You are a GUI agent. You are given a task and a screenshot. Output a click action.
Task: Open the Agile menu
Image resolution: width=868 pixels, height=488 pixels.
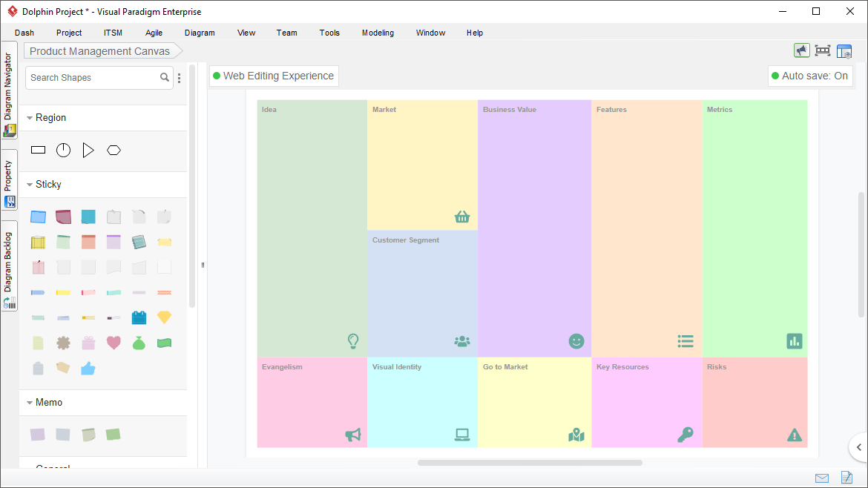point(154,33)
